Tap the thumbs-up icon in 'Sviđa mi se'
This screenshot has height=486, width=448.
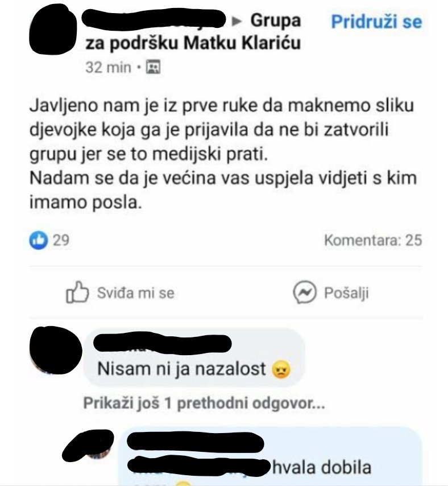[77, 292]
